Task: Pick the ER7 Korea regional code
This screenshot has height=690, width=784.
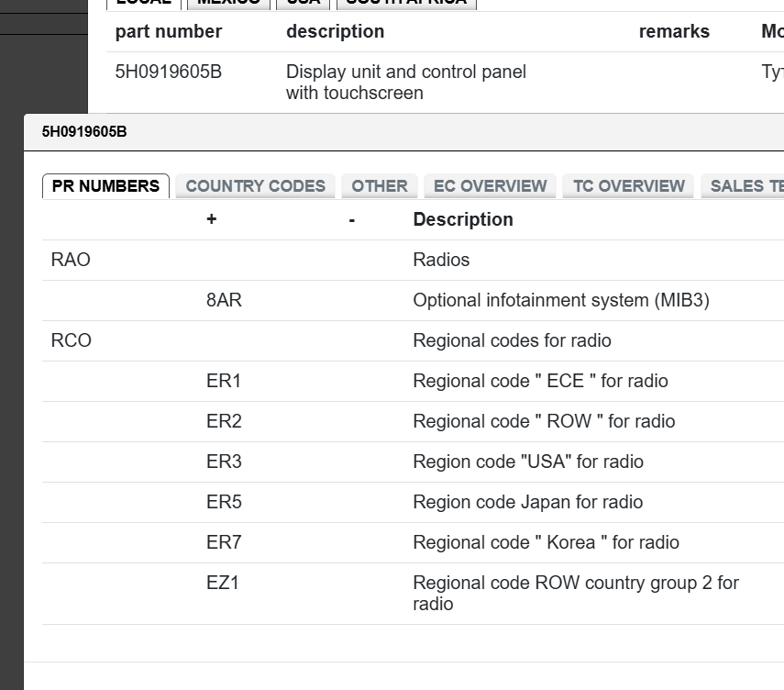Action: tap(224, 542)
